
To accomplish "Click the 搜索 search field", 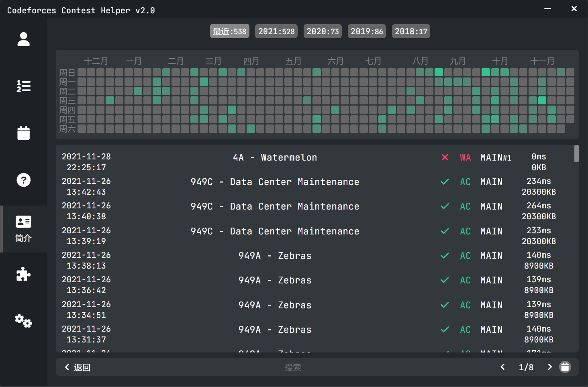I will [x=292, y=367].
